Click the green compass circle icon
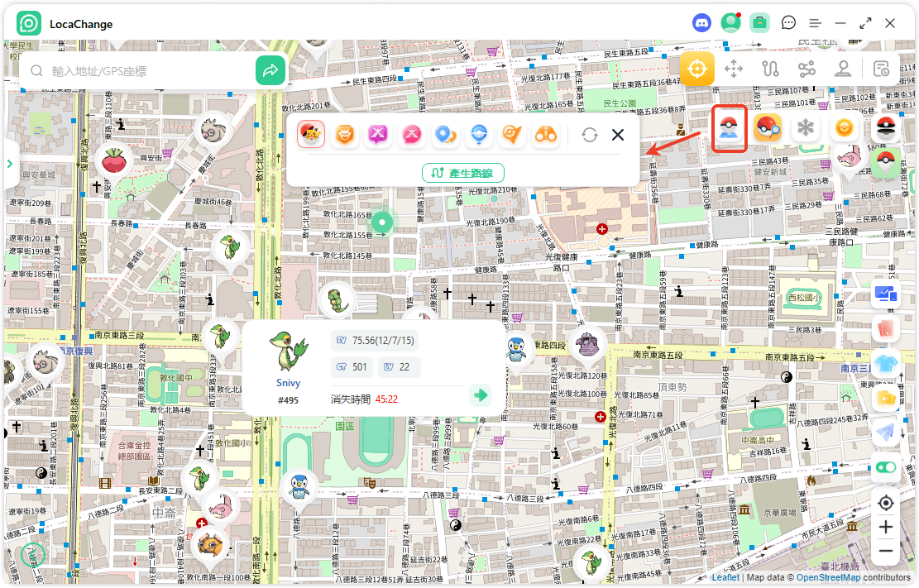This screenshot has height=588, width=919. (x=33, y=555)
